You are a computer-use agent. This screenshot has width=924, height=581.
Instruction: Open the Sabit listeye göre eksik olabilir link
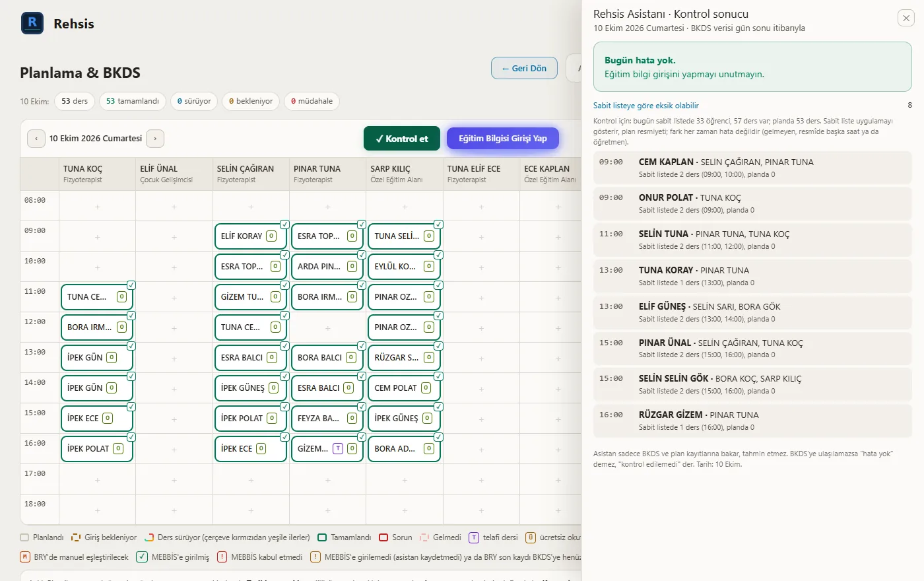646,106
